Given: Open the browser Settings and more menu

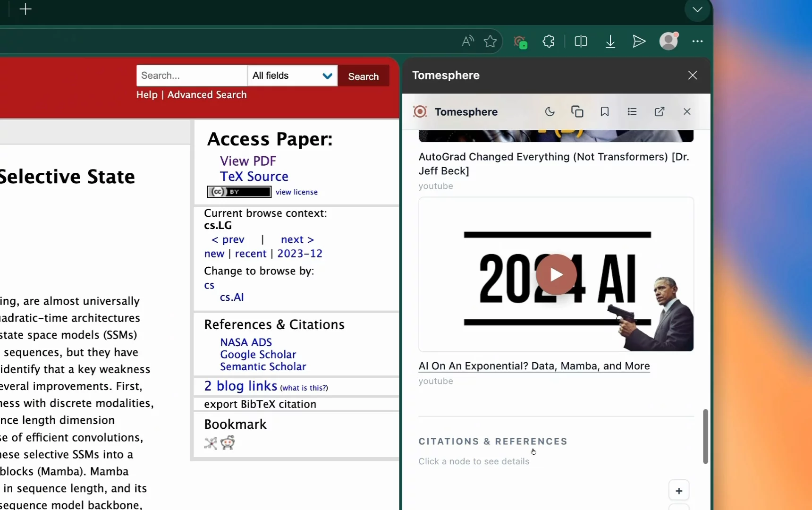Looking at the screenshot, I should click(697, 42).
